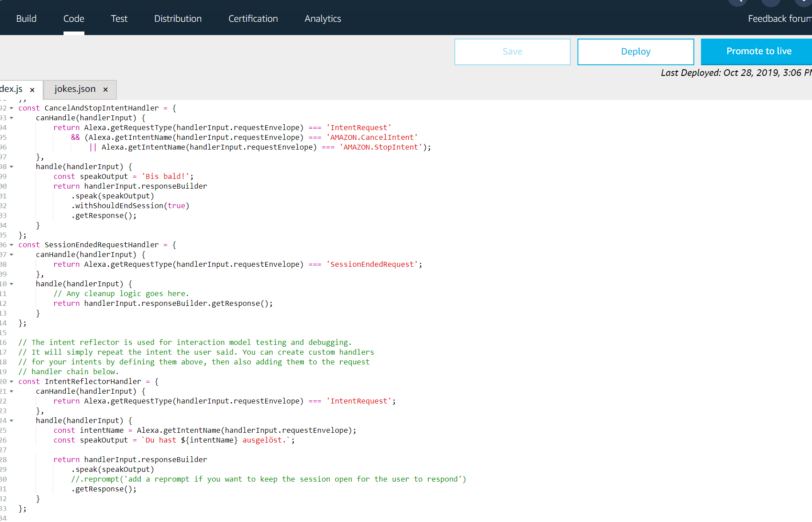Fold handle in IntentReflectorHandler
This screenshot has width=812, height=522.
click(12, 421)
